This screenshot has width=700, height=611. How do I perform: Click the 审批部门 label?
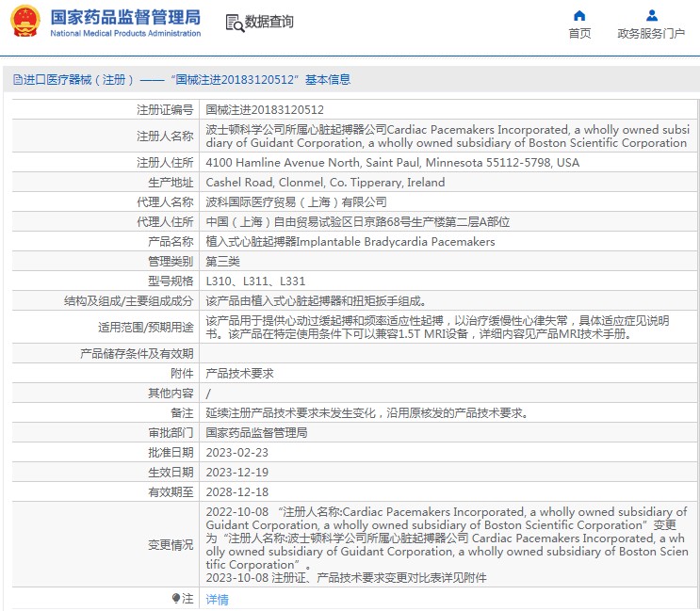(171, 433)
